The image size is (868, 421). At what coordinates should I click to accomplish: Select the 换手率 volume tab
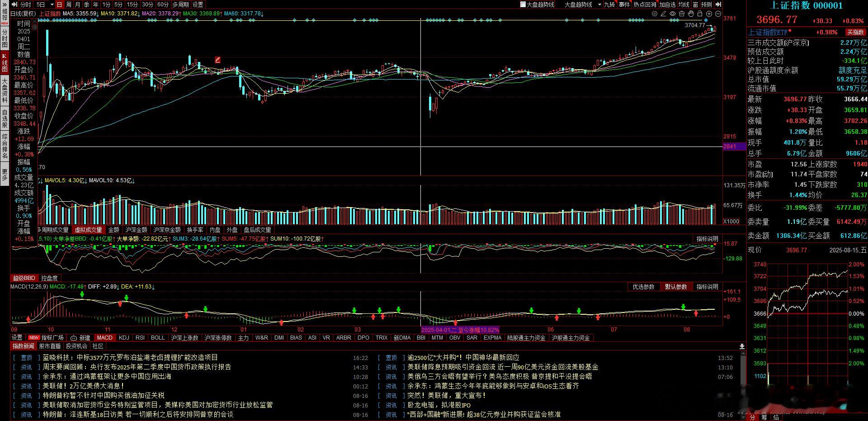coord(195,230)
